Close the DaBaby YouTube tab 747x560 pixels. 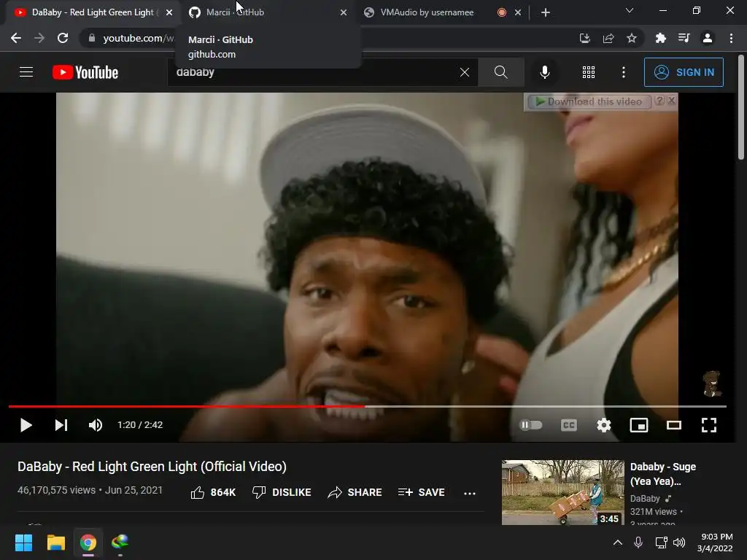point(169,12)
